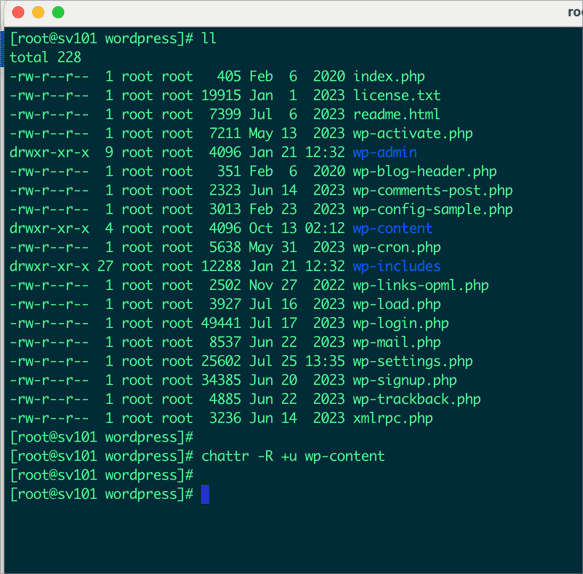Viewport: 583px width, 574px height.
Task: Click the 'll' command on first prompt
Action: coord(209,38)
